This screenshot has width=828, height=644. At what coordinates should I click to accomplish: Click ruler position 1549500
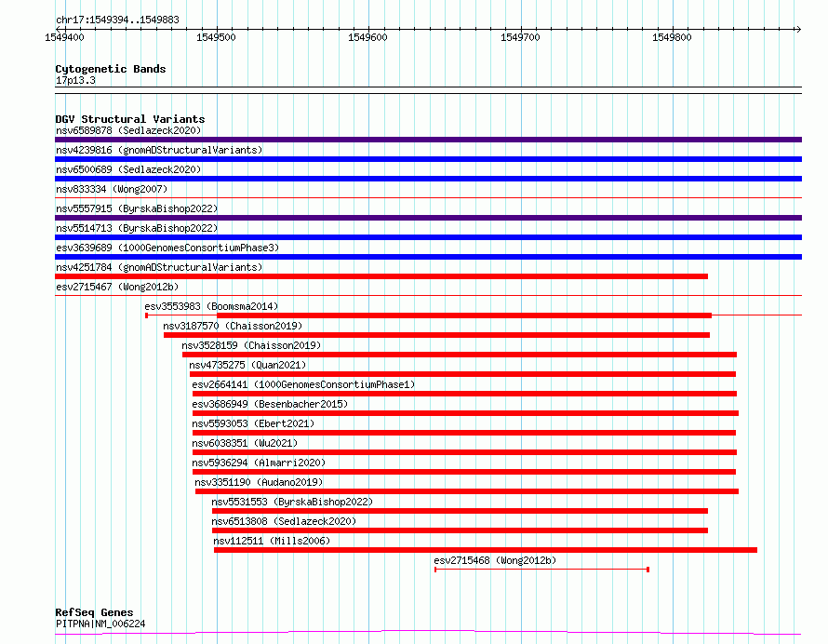tap(216, 37)
